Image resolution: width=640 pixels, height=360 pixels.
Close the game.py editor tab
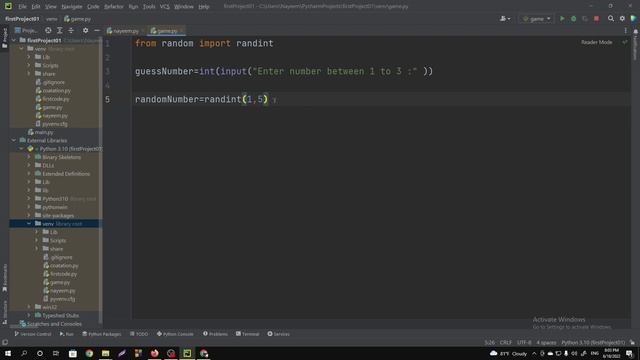[x=182, y=31]
